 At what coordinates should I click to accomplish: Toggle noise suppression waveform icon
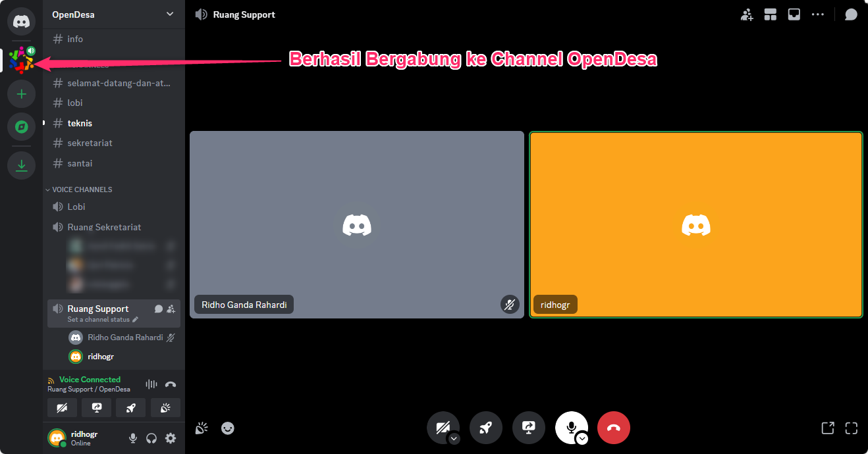[x=151, y=384]
